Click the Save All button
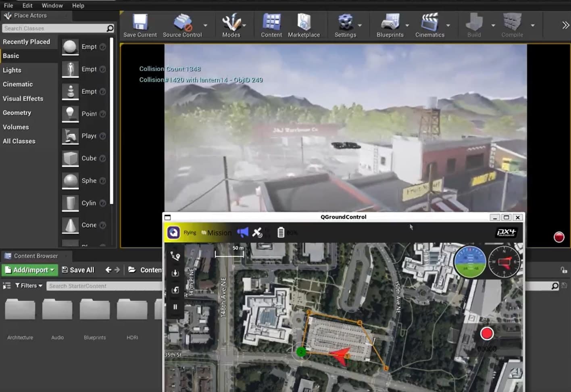The image size is (571, 392). click(x=78, y=270)
